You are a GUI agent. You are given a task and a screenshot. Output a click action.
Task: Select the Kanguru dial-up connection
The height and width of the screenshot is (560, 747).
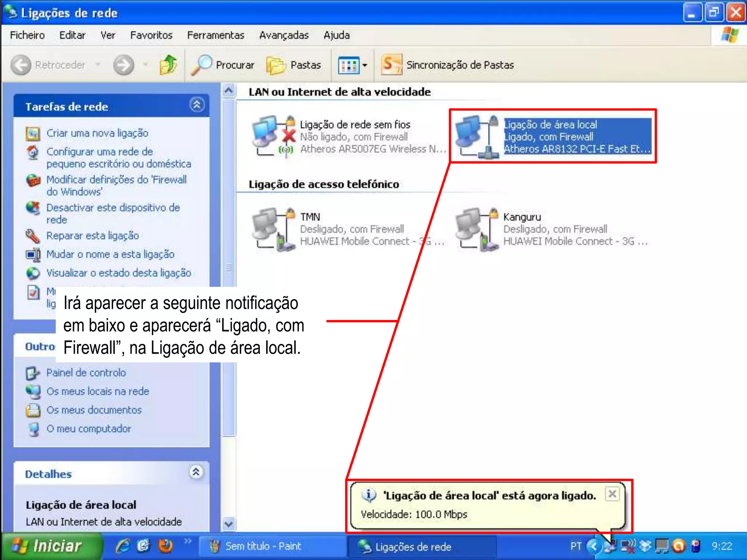coord(551,229)
